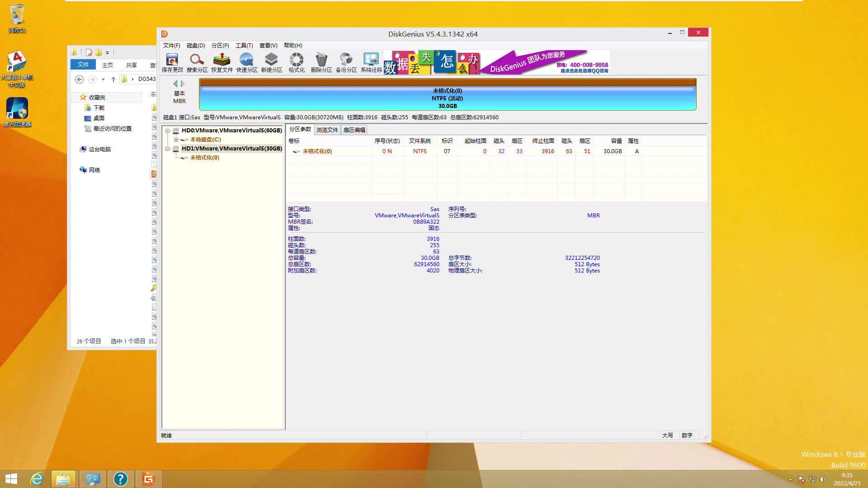Open the Tools (工具) menu
868x488 pixels.
244,46
